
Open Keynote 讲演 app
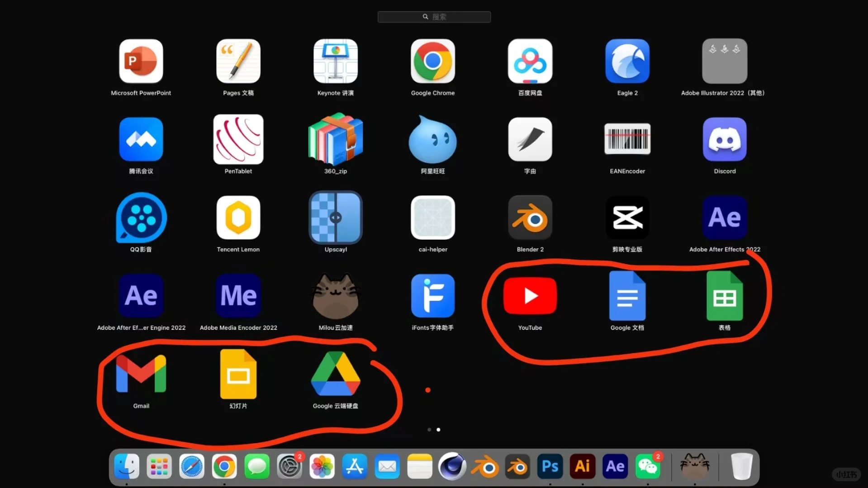(x=336, y=62)
